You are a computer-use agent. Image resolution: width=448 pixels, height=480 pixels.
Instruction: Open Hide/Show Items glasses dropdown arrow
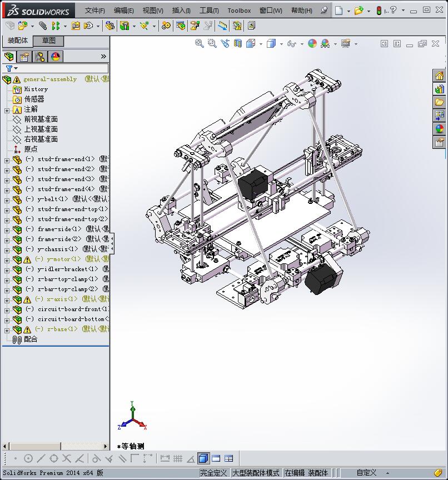(302, 44)
